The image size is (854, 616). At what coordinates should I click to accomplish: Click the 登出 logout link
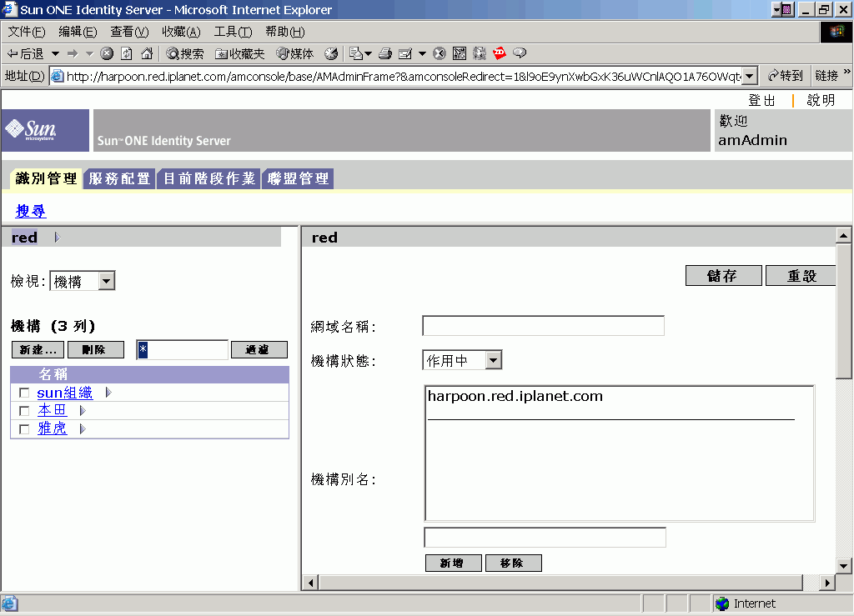[x=762, y=100]
